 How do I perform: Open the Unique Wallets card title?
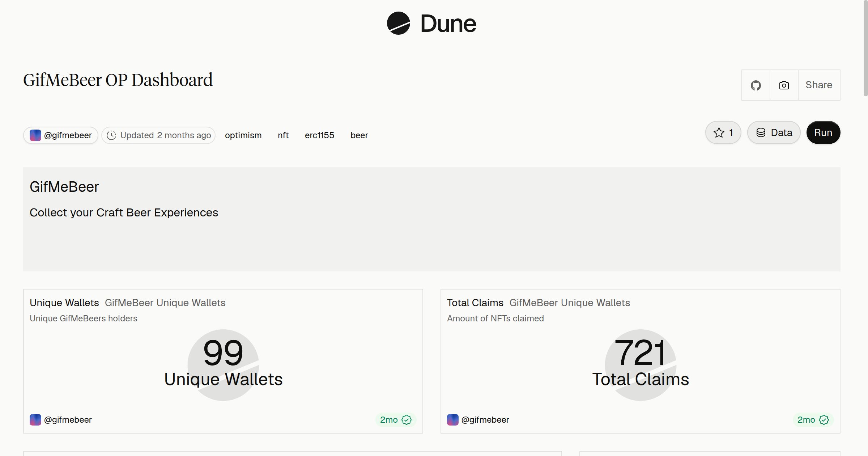pyautogui.click(x=64, y=303)
